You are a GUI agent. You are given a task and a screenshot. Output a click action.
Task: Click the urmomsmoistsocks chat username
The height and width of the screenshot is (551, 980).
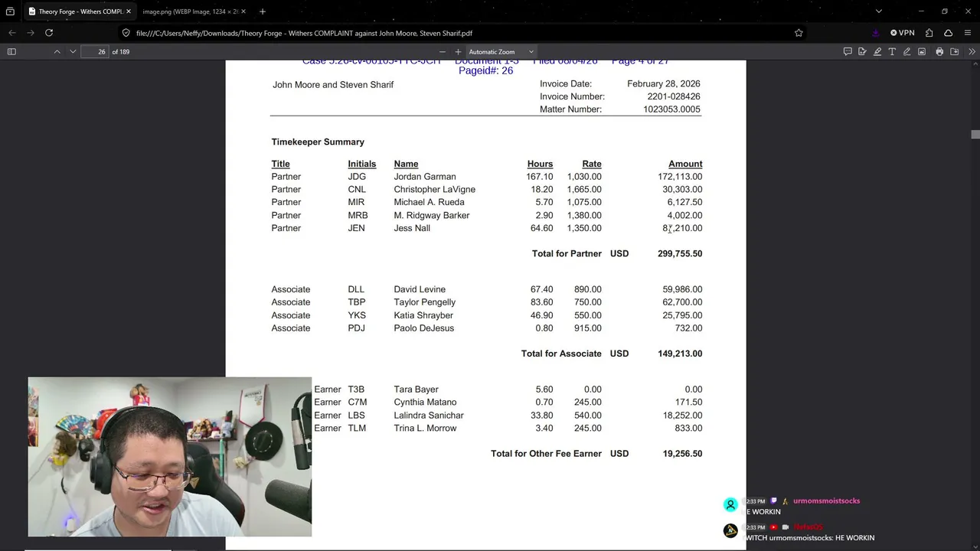[826, 500]
